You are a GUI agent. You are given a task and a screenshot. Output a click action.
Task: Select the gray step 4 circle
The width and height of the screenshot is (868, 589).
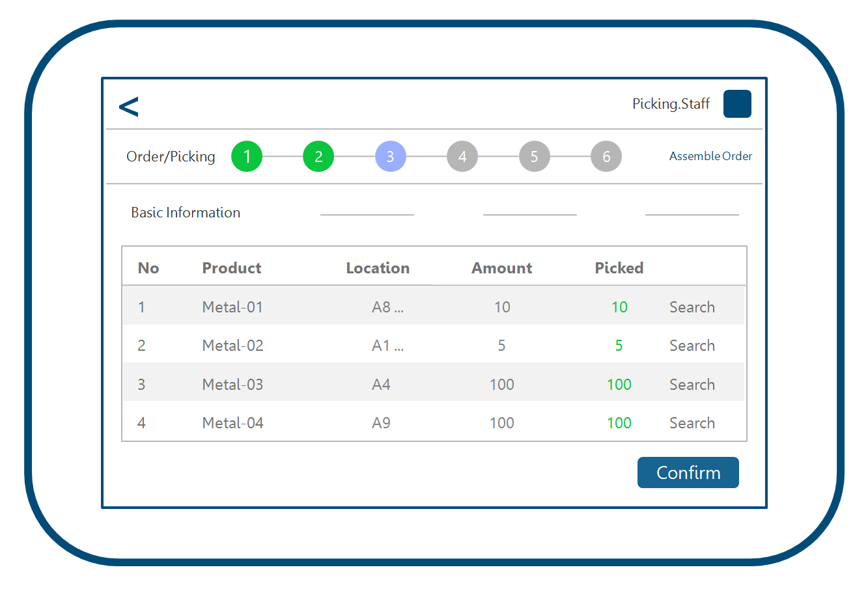tap(462, 156)
